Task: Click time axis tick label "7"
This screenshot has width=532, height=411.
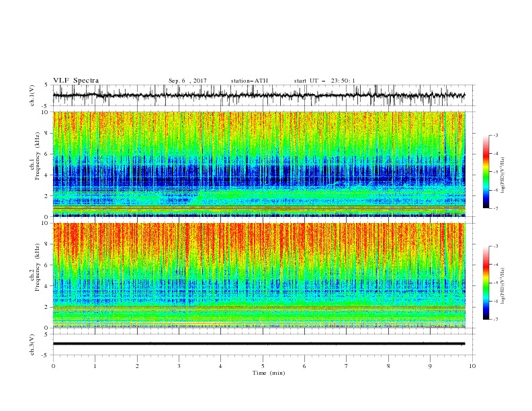Action: pyautogui.click(x=347, y=366)
